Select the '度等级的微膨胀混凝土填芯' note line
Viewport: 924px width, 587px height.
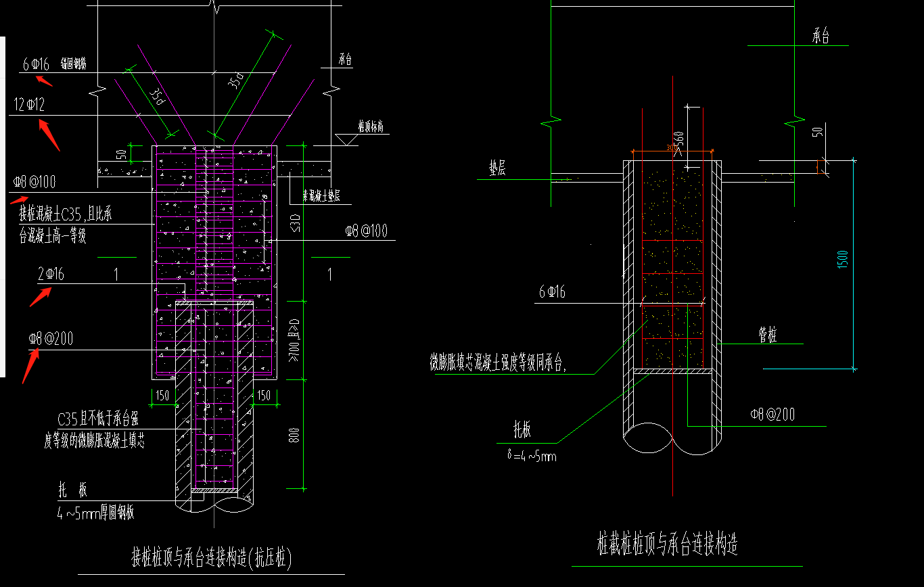coord(95,442)
